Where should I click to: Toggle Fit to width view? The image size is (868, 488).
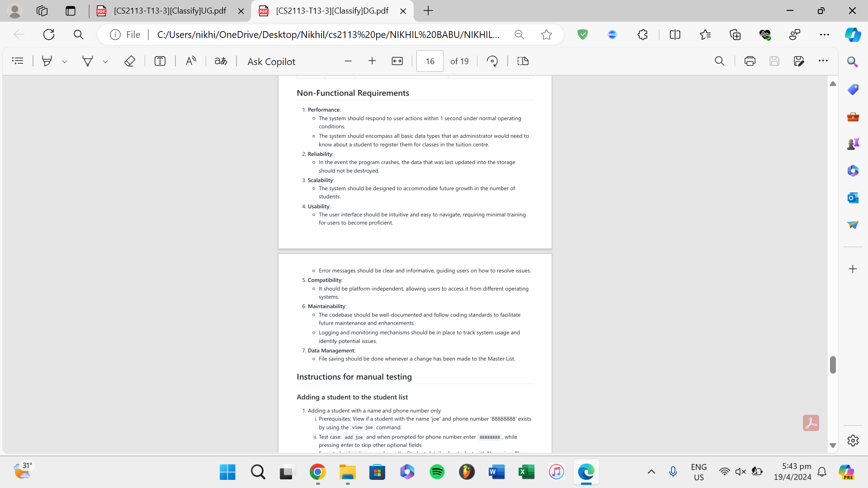397,61
